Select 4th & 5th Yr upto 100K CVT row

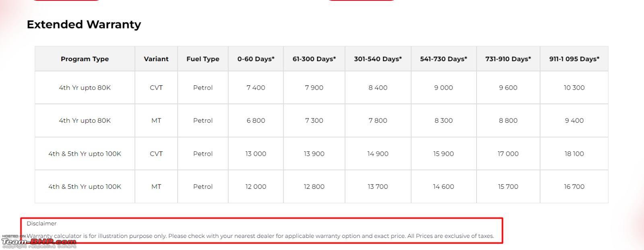coord(321,154)
